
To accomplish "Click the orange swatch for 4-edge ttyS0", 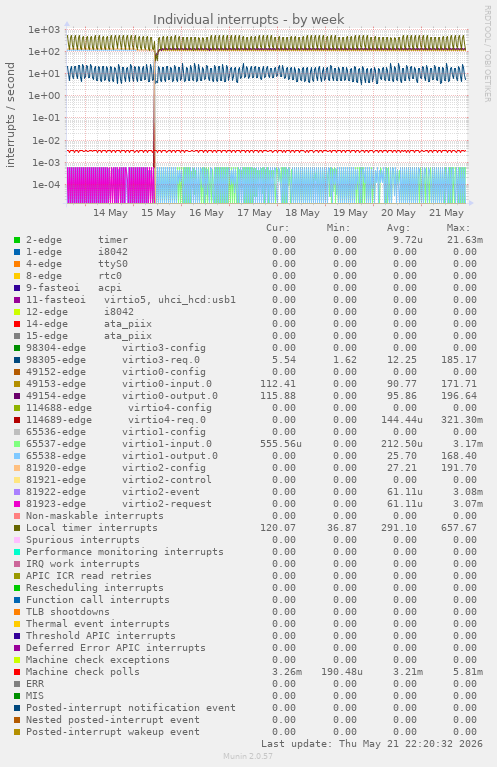I will 17,264.
